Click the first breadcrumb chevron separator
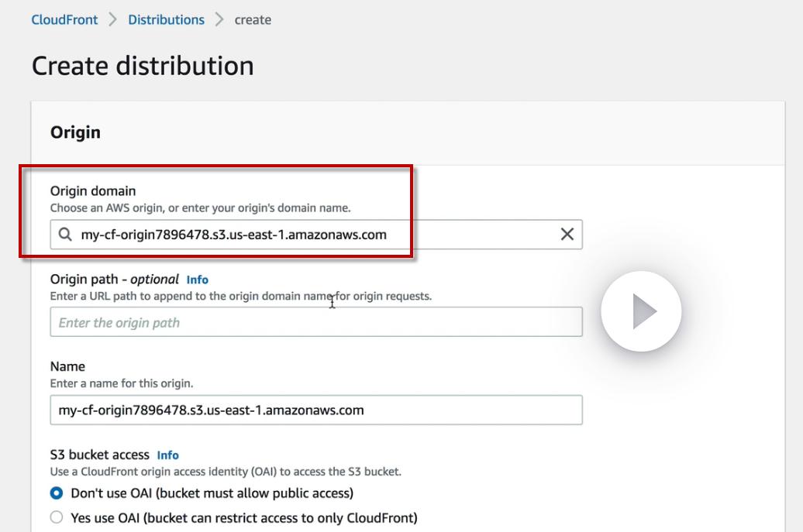 [x=112, y=19]
